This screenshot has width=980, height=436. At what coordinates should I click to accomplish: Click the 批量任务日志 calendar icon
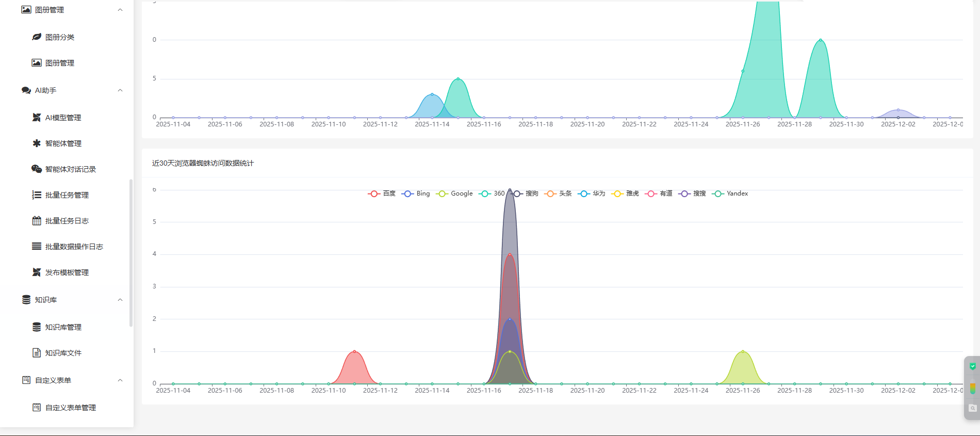tap(37, 221)
